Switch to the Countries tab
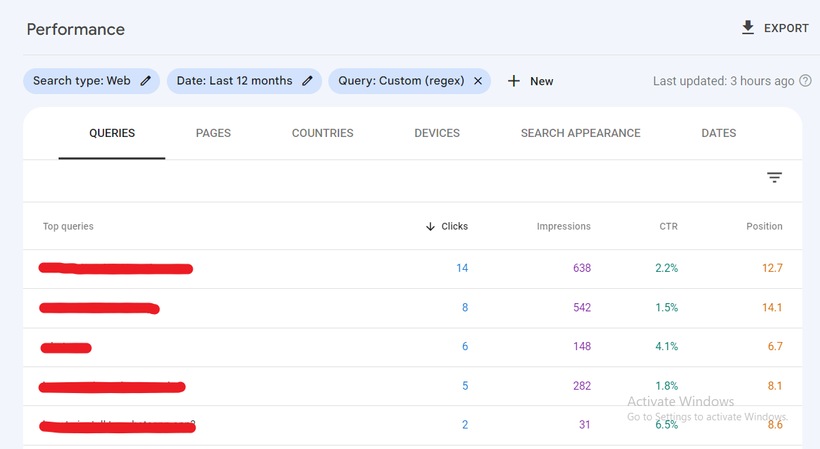820x449 pixels. coord(322,133)
